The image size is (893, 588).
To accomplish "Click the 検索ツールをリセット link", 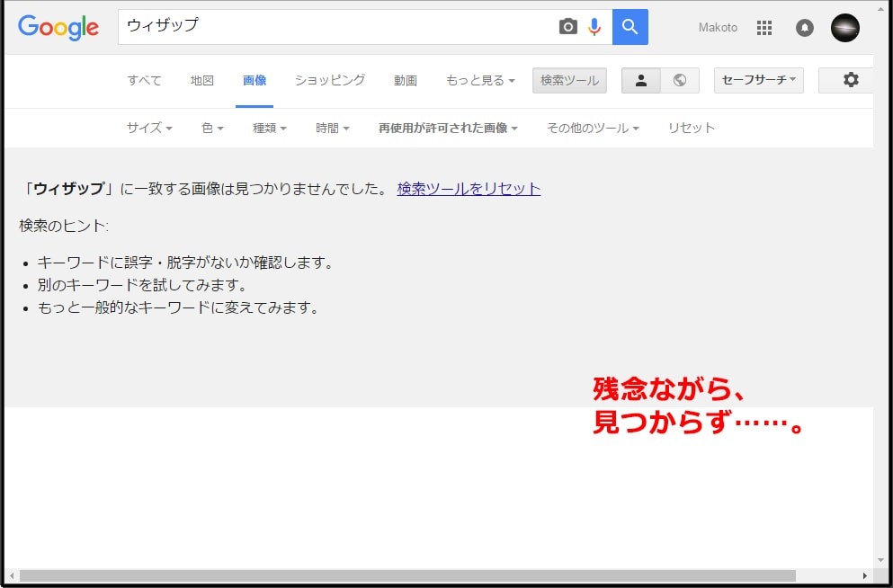I will click(468, 188).
